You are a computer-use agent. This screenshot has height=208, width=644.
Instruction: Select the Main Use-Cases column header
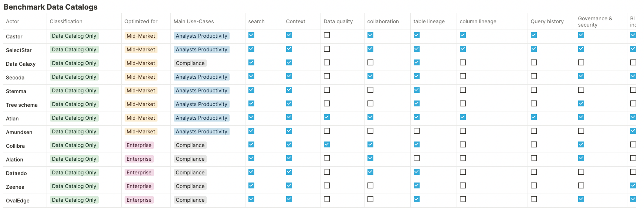tap(194, 21)
